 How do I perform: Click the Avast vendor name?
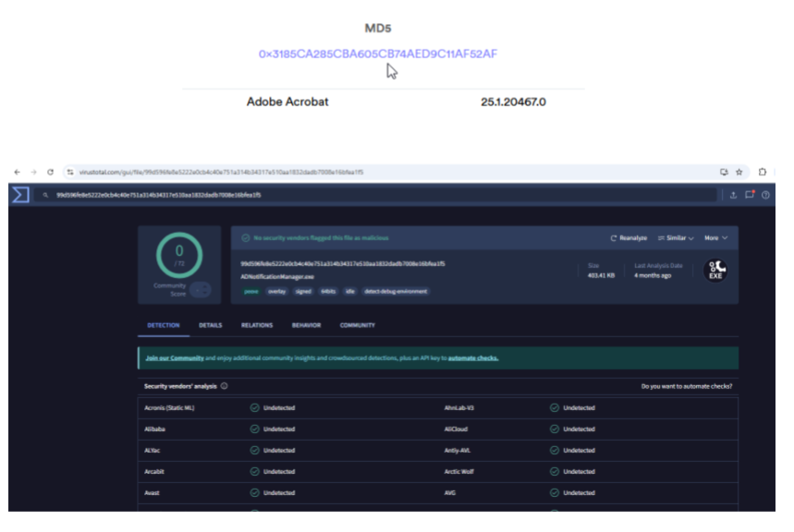coord(152,493)
